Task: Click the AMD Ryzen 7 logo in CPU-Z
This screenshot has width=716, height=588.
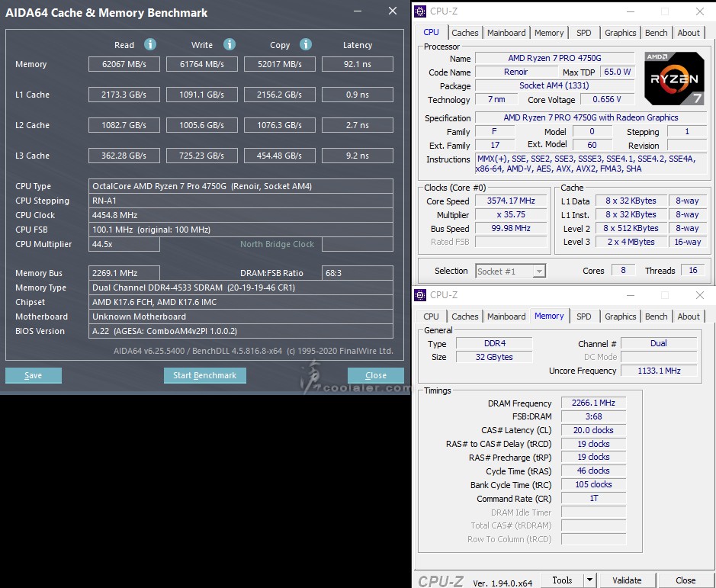Action: point(674,79)
